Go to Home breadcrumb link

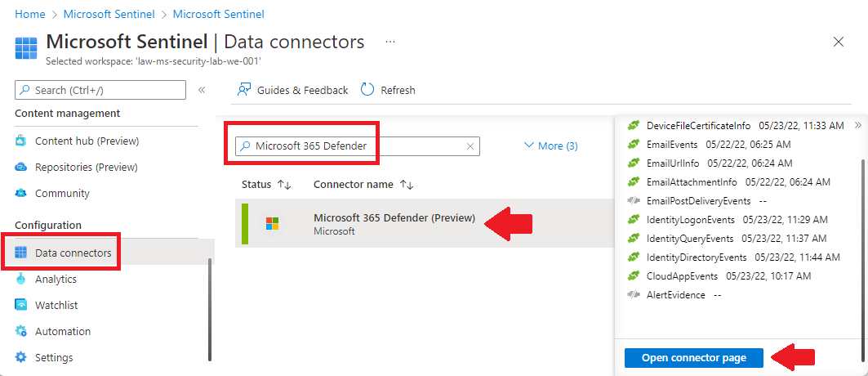[30, 14]
